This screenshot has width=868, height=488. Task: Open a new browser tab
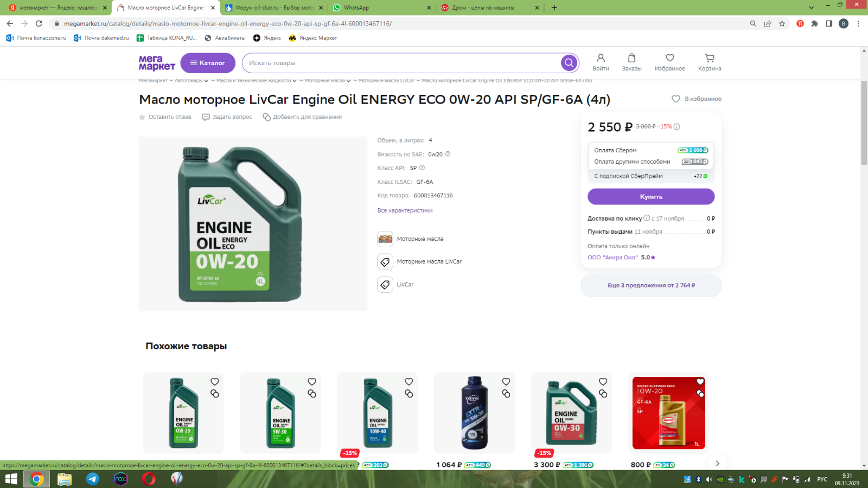pyautogui.click(x=554, y=8)
